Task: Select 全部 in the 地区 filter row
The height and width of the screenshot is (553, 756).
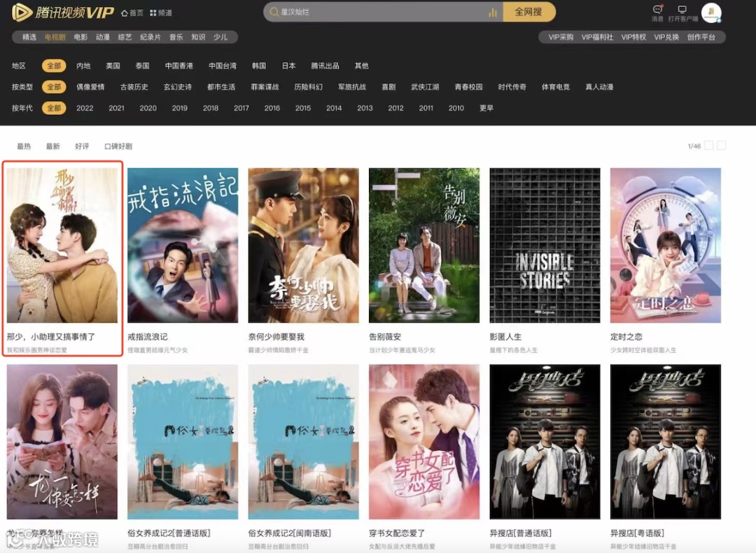Action: [54, 66]
